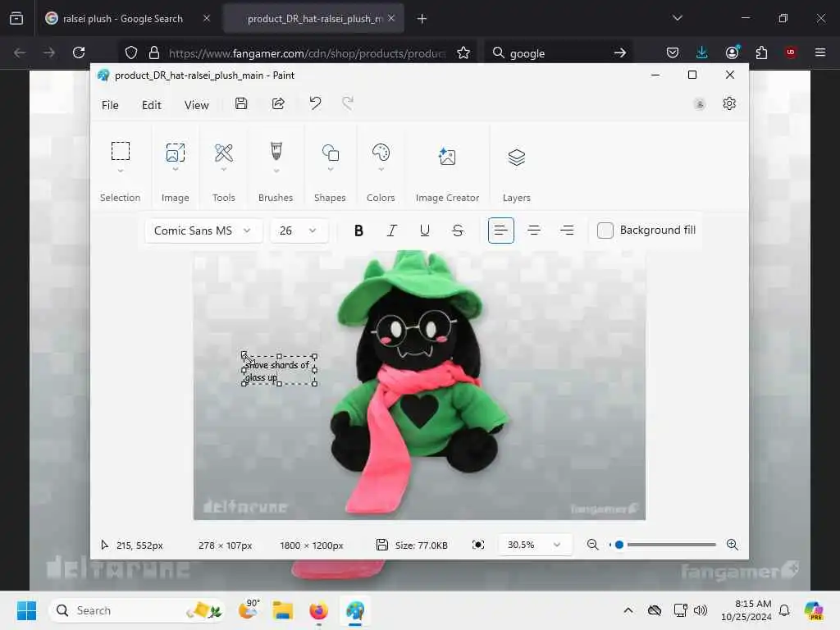The width and height of the screenshot is (840, 630).
Task: Click the Windows taskbar Search box
Action: 137,610
